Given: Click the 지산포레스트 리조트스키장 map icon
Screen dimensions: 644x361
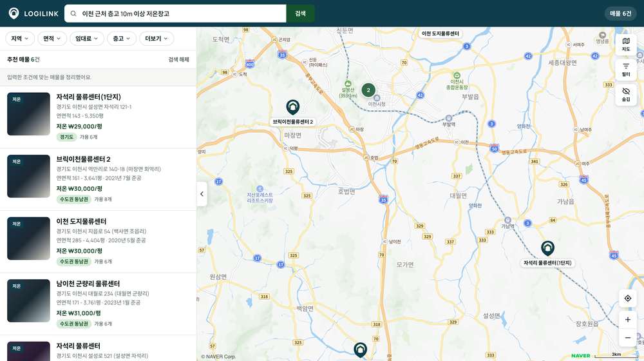Looking at the screenshot, I should (260, 188).
